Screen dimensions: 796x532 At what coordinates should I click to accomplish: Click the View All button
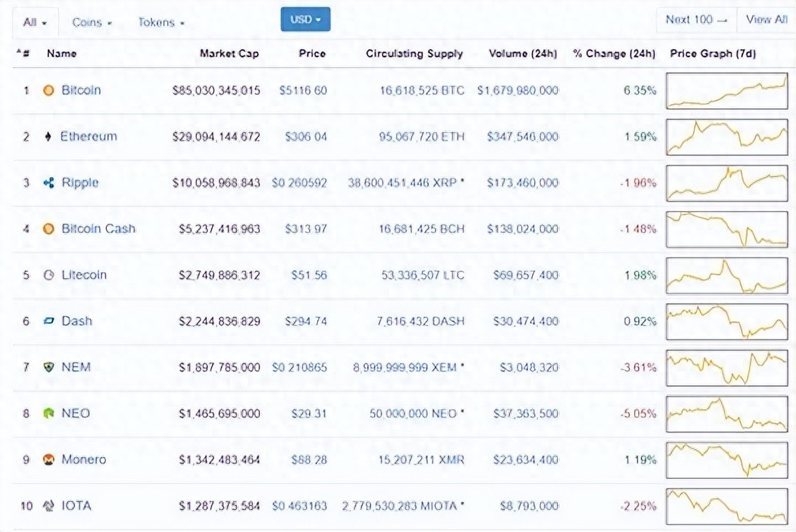pos(767,20)
